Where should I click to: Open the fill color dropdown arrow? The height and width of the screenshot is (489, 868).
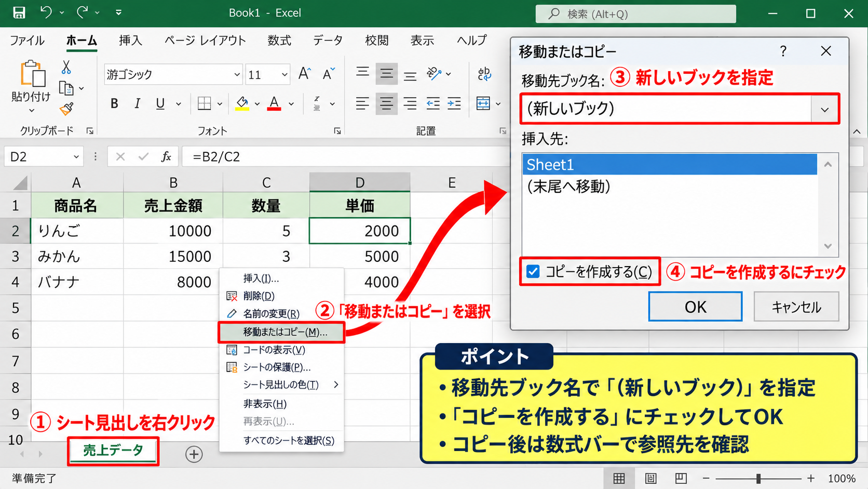(257, 104)
